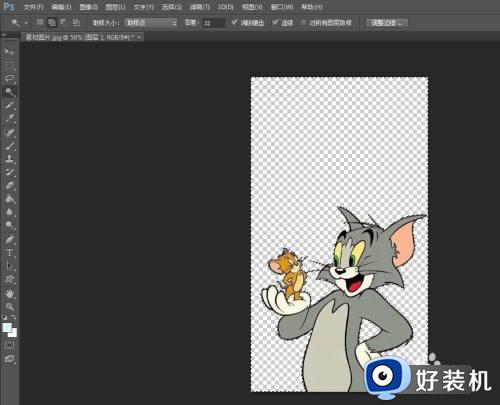Select the Pen tool
Screen dimensions: 500x405
9,239
